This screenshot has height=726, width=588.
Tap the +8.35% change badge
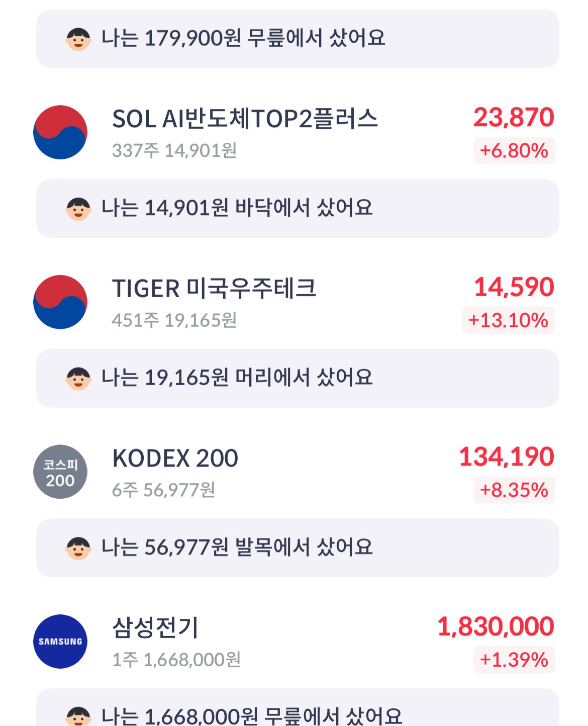[514, 490]
